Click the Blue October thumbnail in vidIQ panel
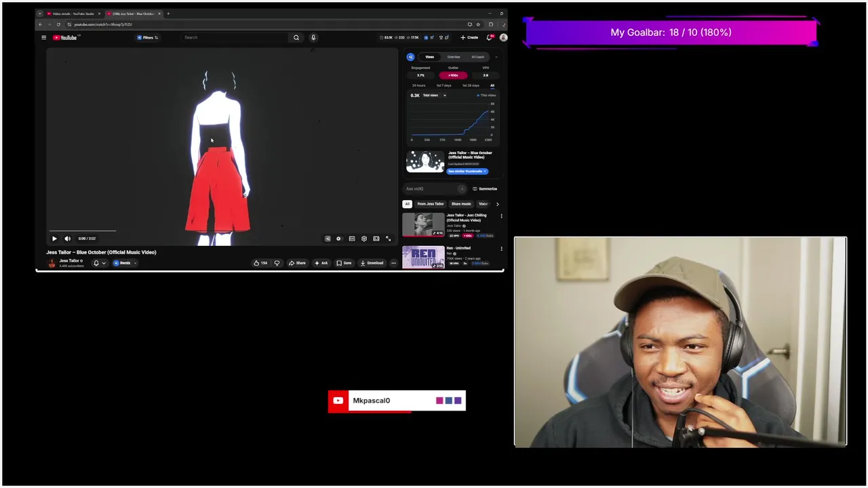This screenshot has width=868, height=488. click(425, 161)
